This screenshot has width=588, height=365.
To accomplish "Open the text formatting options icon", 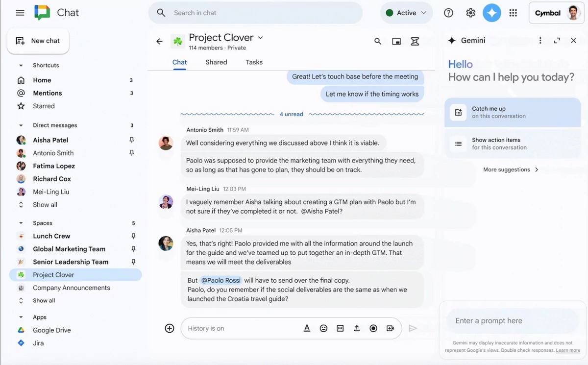I will [x=307, y=328].
